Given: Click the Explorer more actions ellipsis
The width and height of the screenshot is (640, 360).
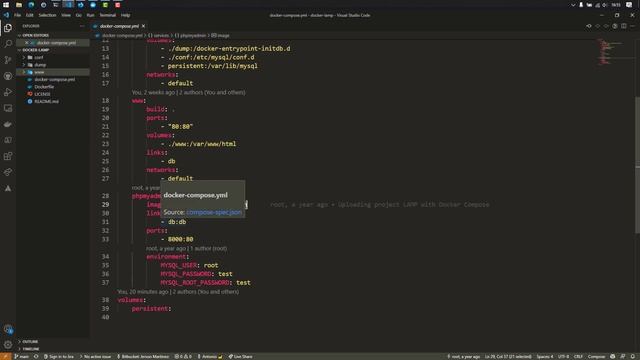Looking at the screenshot, I should pyautogui.click(x=82, y=26).
